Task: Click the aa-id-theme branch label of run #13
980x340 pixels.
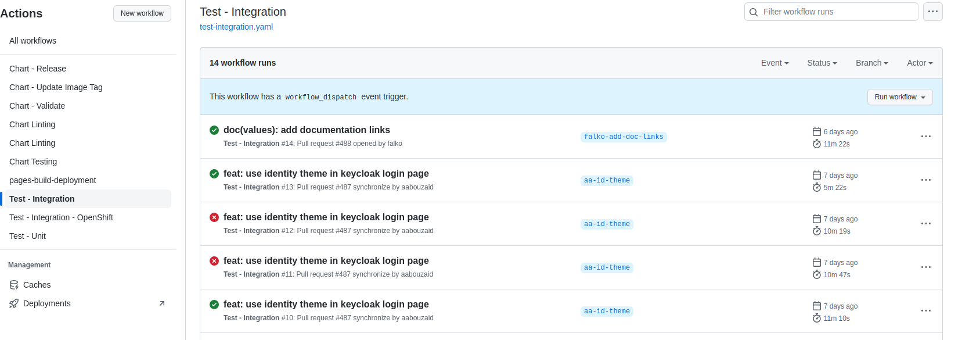Action: [607, 181]
